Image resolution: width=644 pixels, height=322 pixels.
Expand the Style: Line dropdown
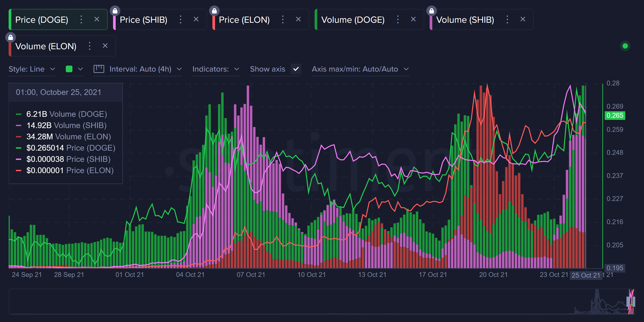(x=32, y=69)
